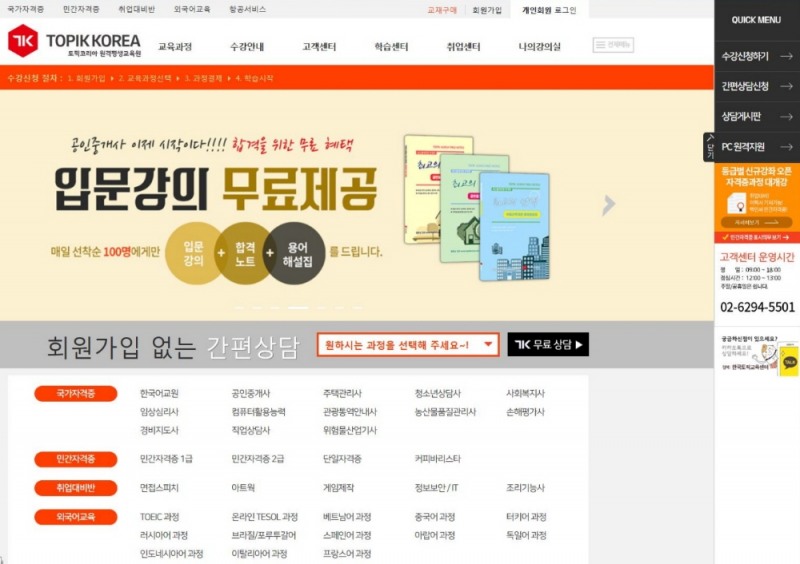Click 항공서비스 in top utility bar

247,9
